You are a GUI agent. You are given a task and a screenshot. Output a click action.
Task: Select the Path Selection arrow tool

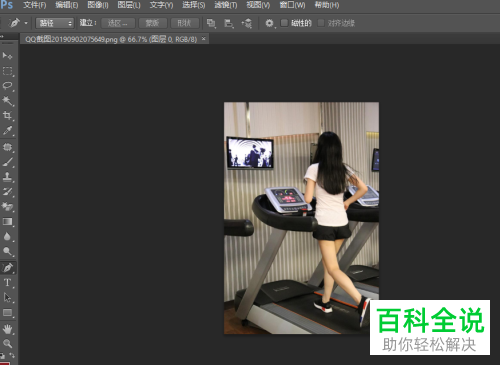pos(7,297)
